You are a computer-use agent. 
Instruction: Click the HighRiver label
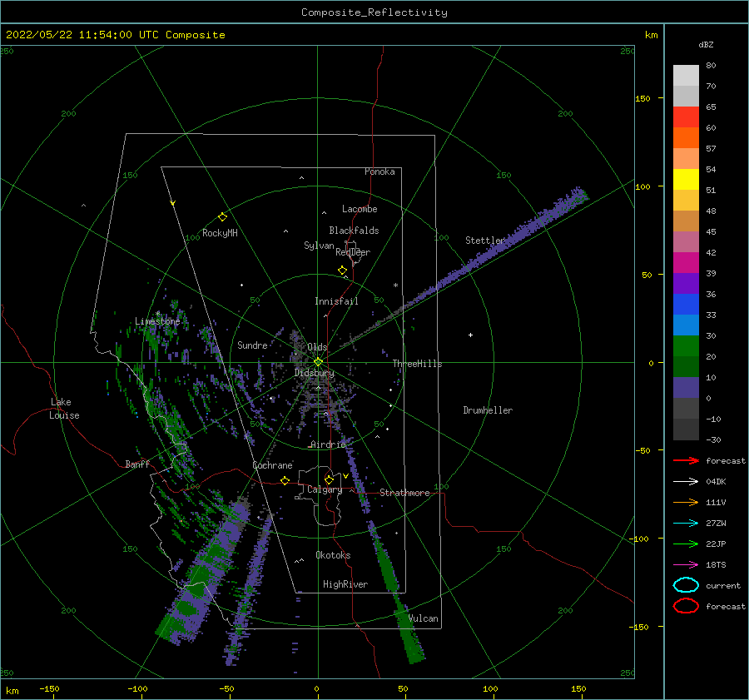345,584
